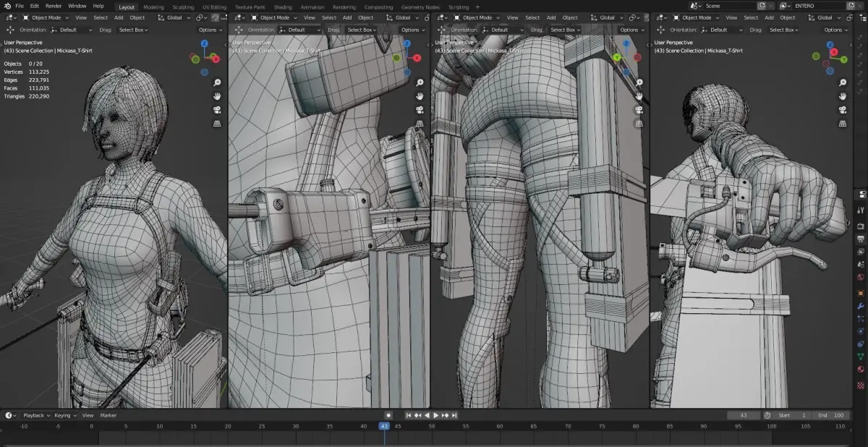Image resolution: width=868 pixels, height=447 pixels.
Task: Toggle the auto-keying record button in timeline
Action: 388,415
